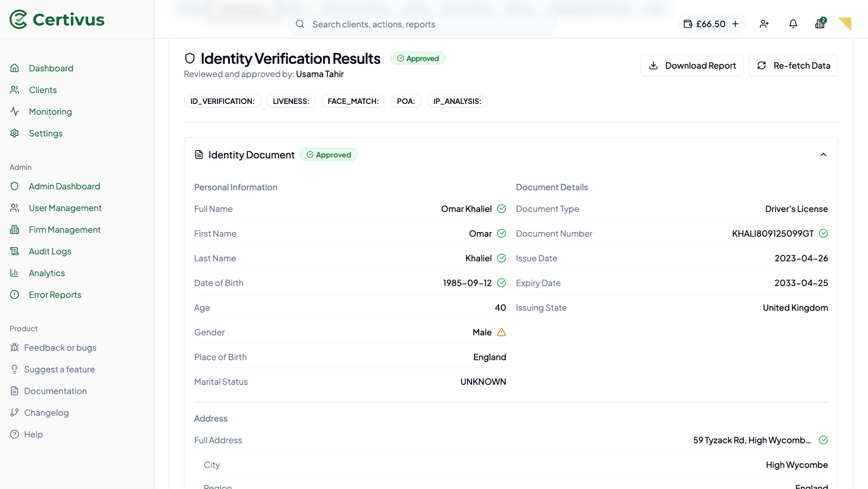
Task: Focus the search clients, actions, reports field
Action: [423, 24]
